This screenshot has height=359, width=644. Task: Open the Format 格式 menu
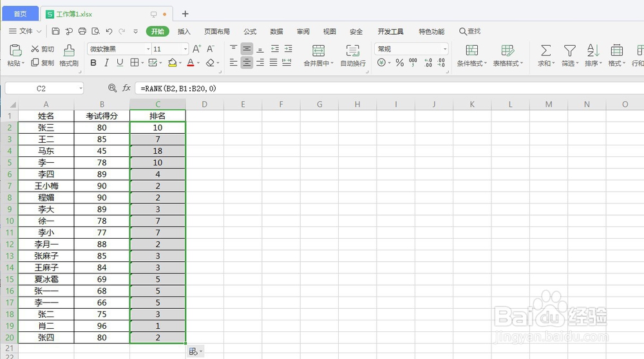(x=617, y=55)
